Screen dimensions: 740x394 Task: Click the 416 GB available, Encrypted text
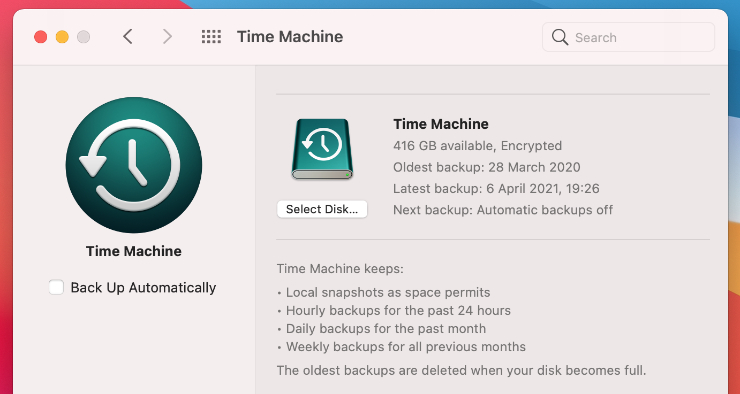coord(477,146)
